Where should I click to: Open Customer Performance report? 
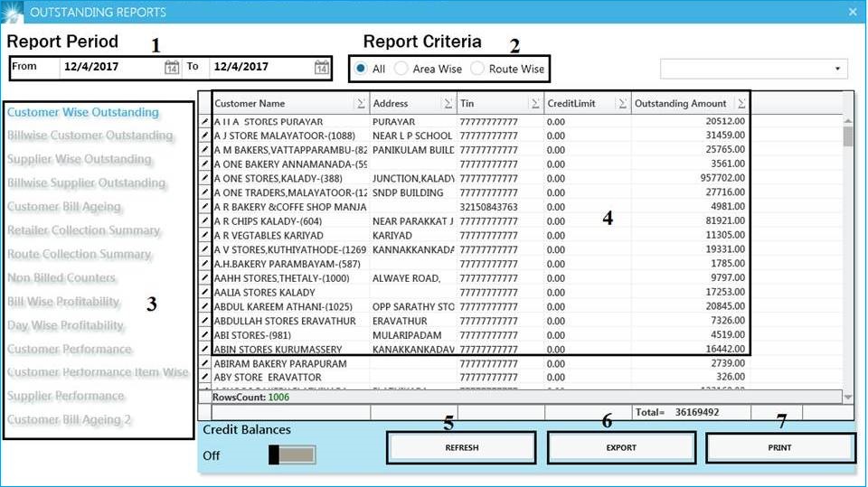(x=70, y=349)
